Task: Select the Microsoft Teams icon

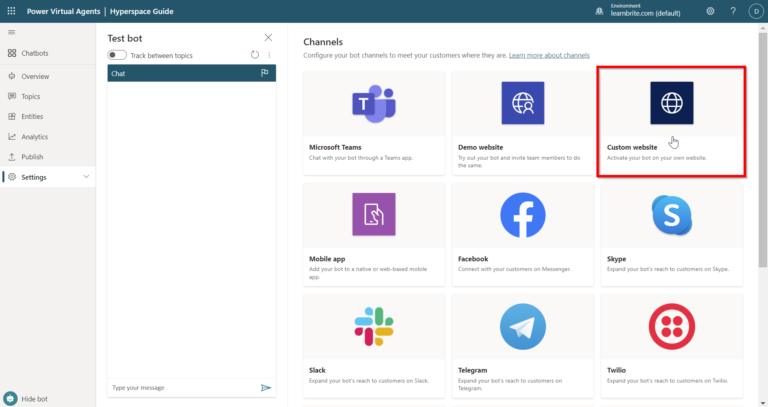Action: click(374, 103)
